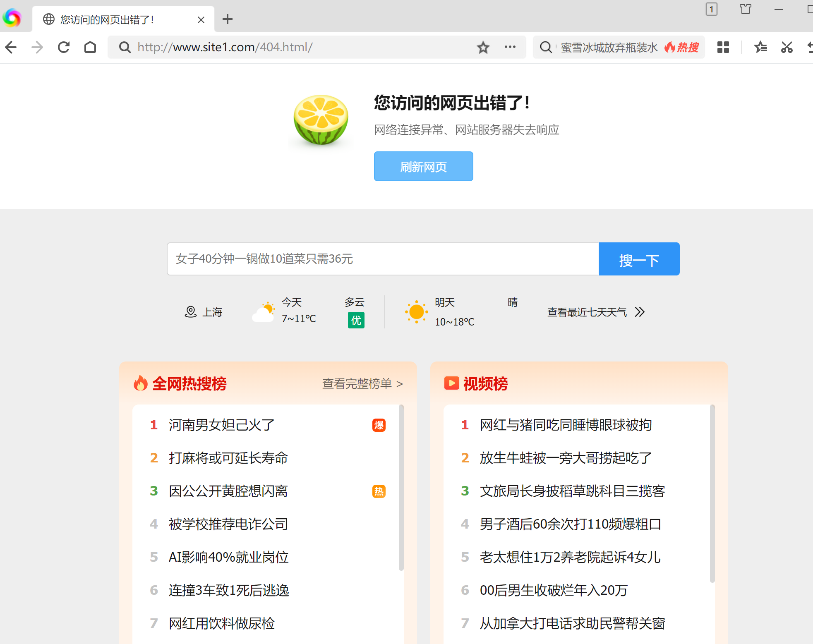Open the tab count indicator
The image size is (813, 644).
click(711, 9)
